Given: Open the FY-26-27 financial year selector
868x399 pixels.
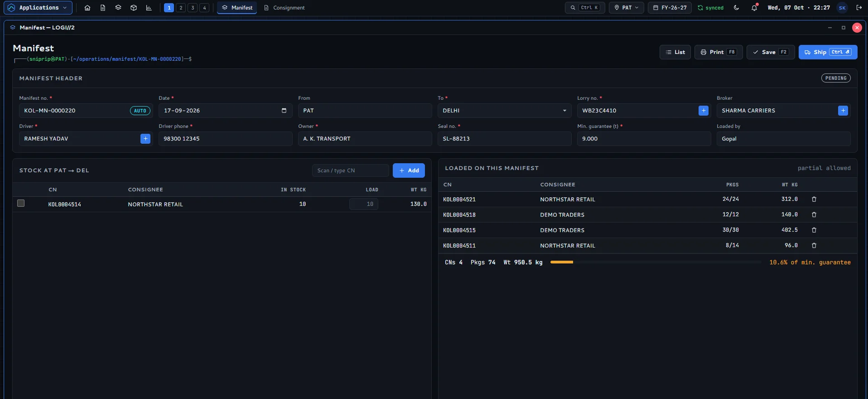Looking at the screenshot, I should (x=670, y=8).
